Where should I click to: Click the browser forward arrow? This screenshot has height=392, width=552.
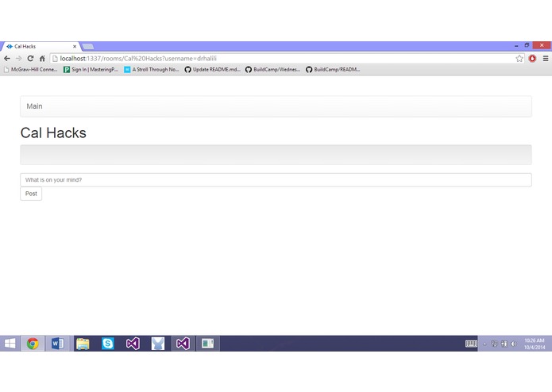pos(19,59)
